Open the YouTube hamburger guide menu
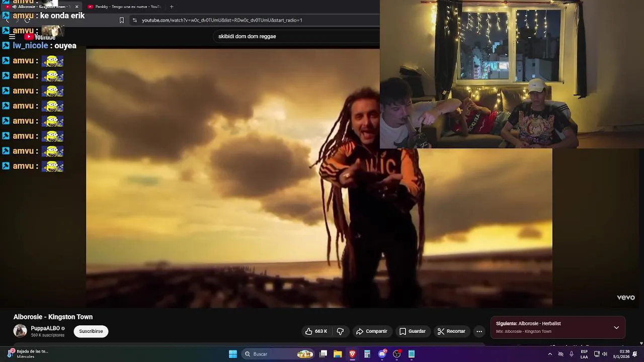 pos(12,37)
